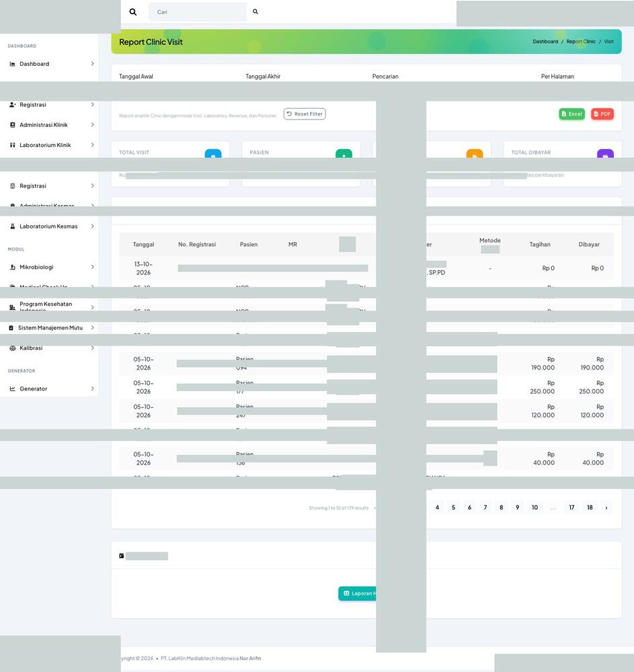Go to pagination page 10

pos(534,507)
